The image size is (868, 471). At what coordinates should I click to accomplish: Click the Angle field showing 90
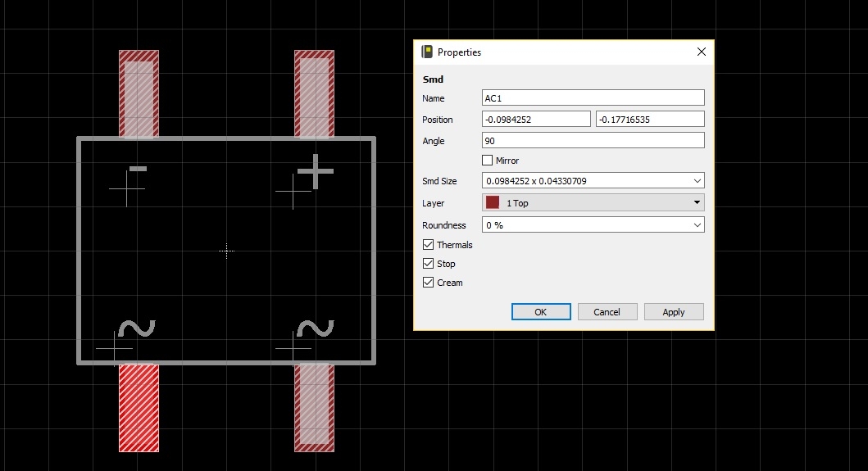coord(593,141)
